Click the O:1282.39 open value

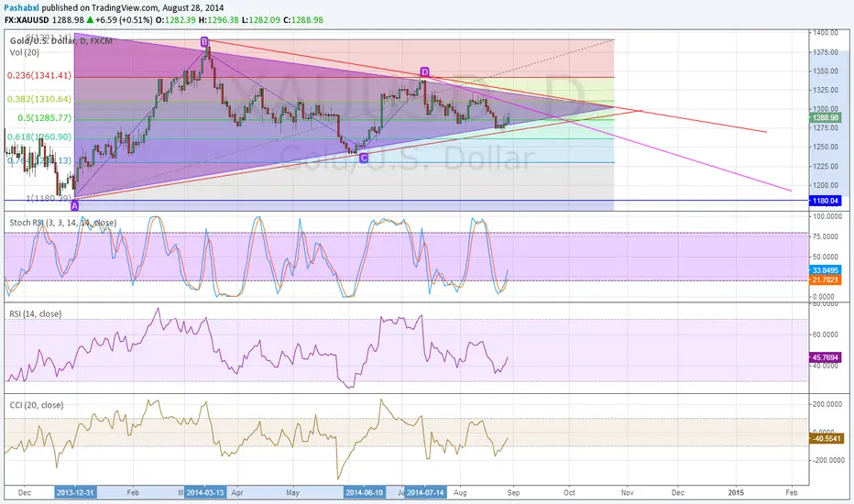[175, 19]
